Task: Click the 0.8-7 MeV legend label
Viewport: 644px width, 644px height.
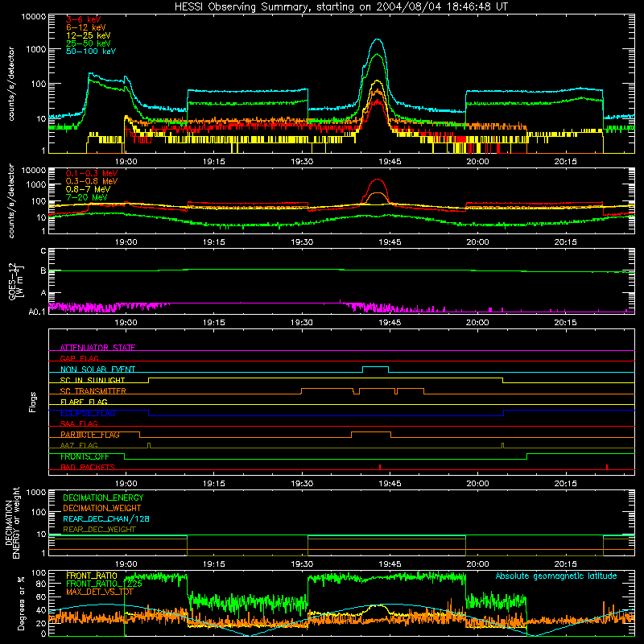Action: click(88, 189)
